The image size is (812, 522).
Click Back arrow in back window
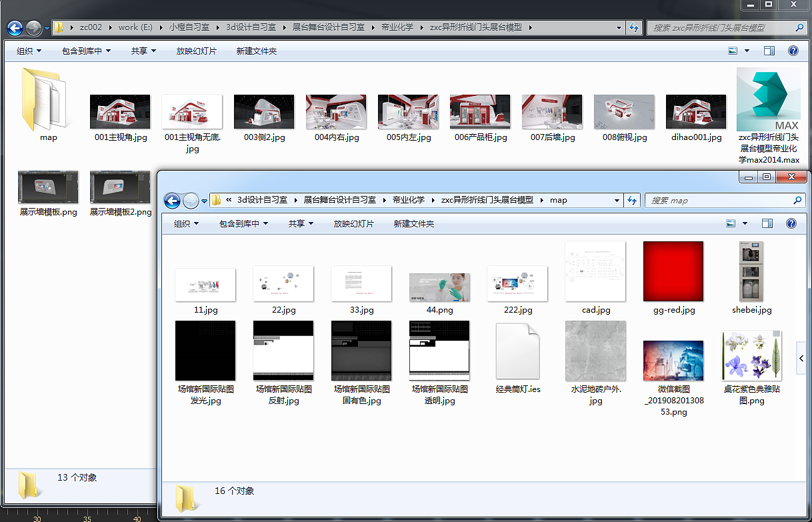point(15,28)
